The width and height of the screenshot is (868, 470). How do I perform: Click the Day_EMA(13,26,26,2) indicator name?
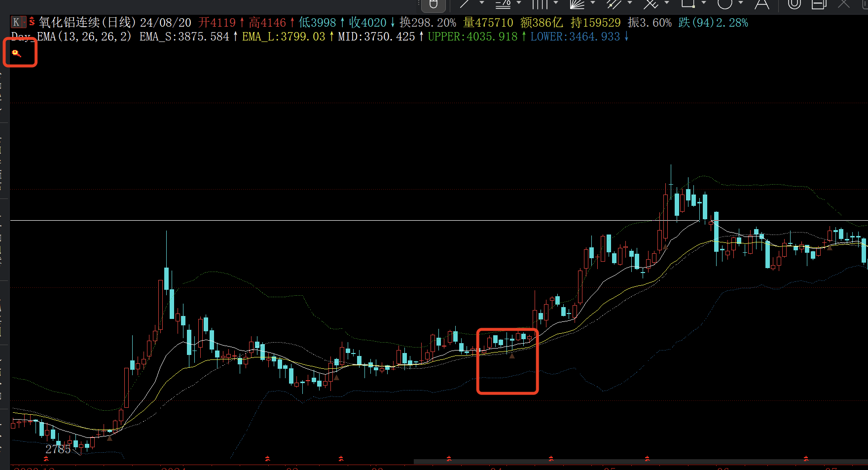coord(72,37)
